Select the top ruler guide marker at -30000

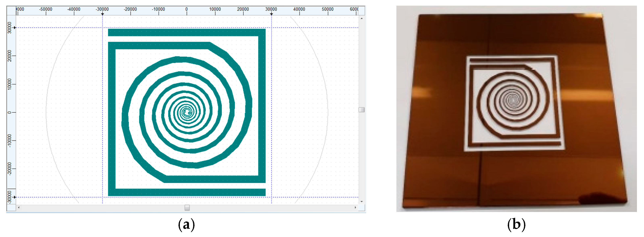pyautogui.click(x=102, y=14)
